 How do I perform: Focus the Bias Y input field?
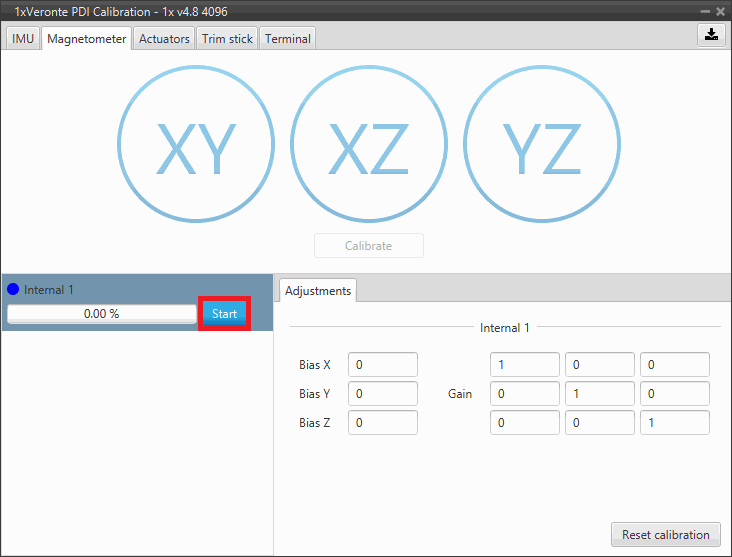(x=383, y=394)
